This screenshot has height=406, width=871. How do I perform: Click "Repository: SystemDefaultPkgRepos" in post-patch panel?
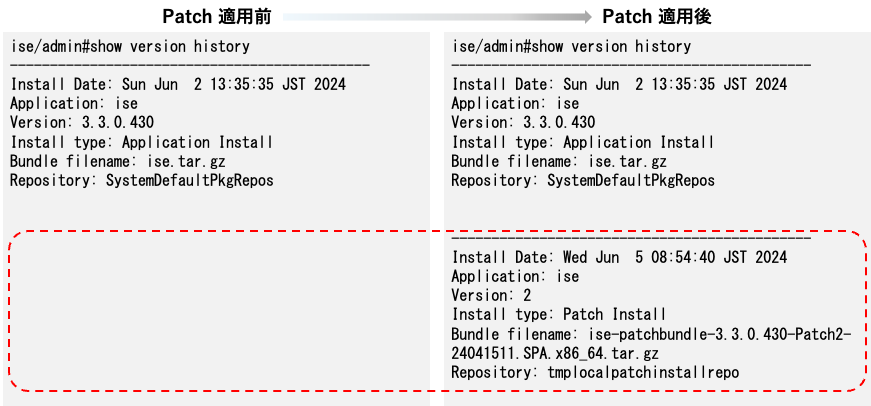coord(583,180)
